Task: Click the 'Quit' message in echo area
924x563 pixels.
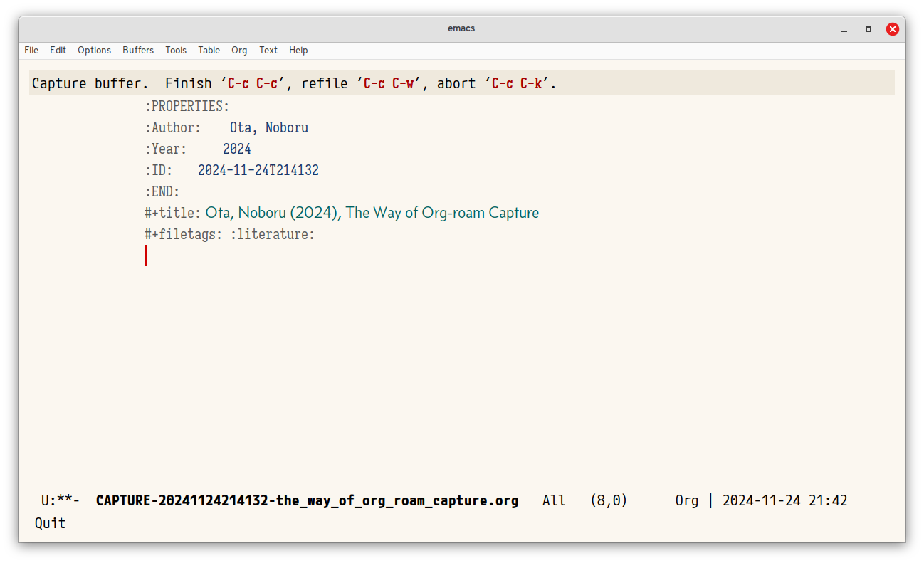Action: 50,523
